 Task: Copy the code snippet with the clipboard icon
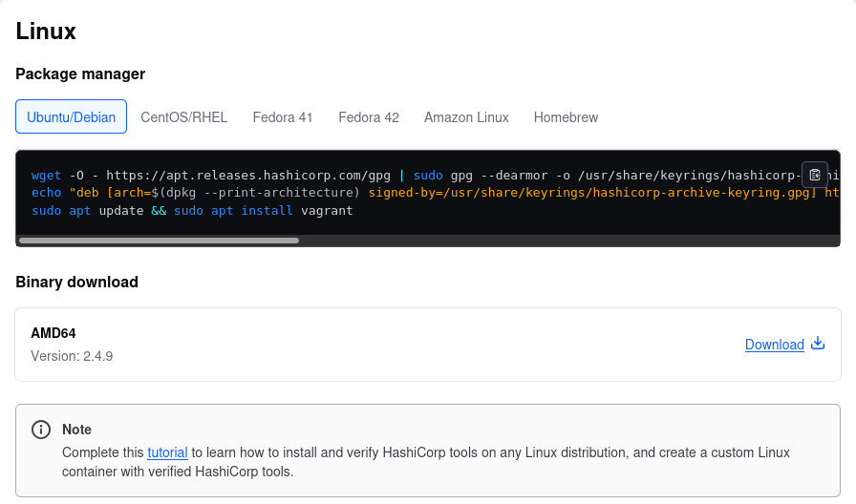(815, 175)
